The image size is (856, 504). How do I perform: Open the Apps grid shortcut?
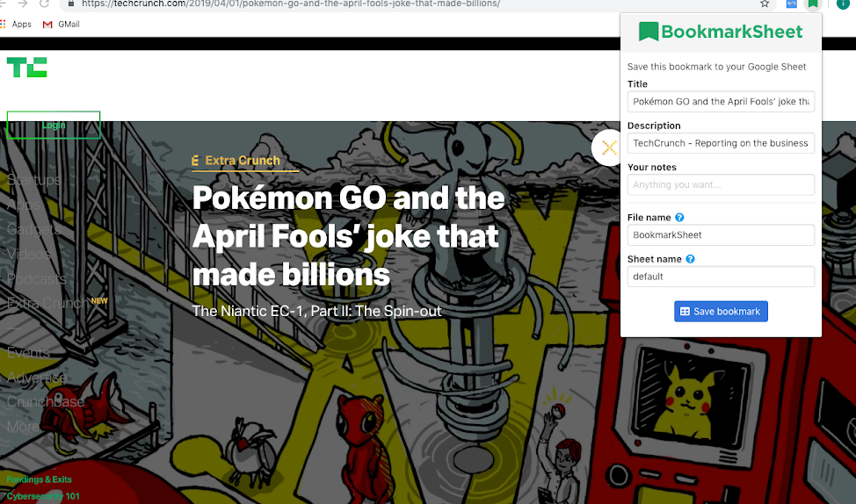[16, 24]
